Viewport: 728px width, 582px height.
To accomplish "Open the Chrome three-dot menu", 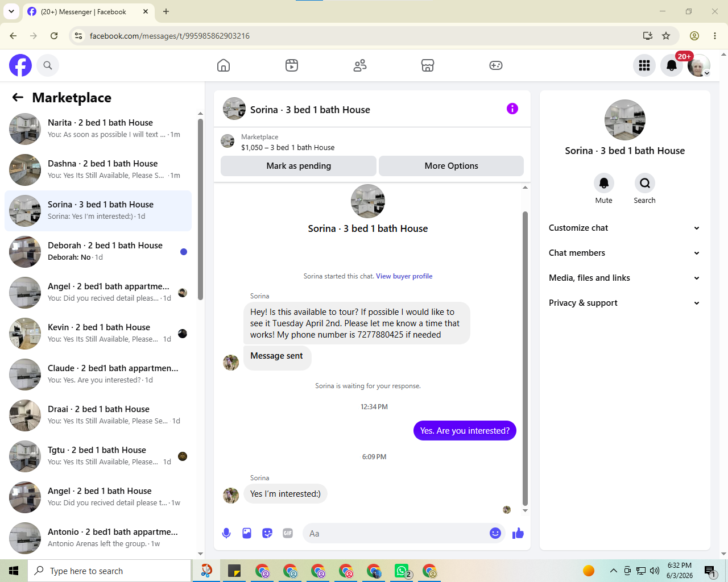I will (x=715, y=36).
